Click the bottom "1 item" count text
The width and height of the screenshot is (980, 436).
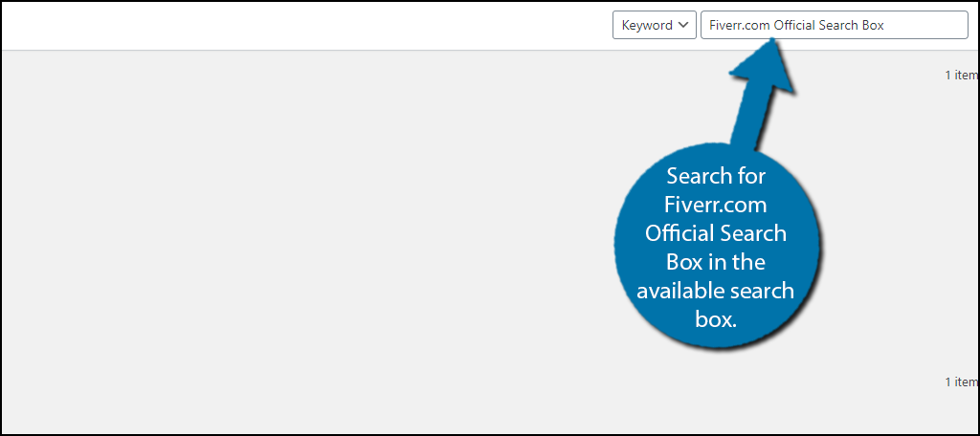pyautogui.click(x=961, y=381)
